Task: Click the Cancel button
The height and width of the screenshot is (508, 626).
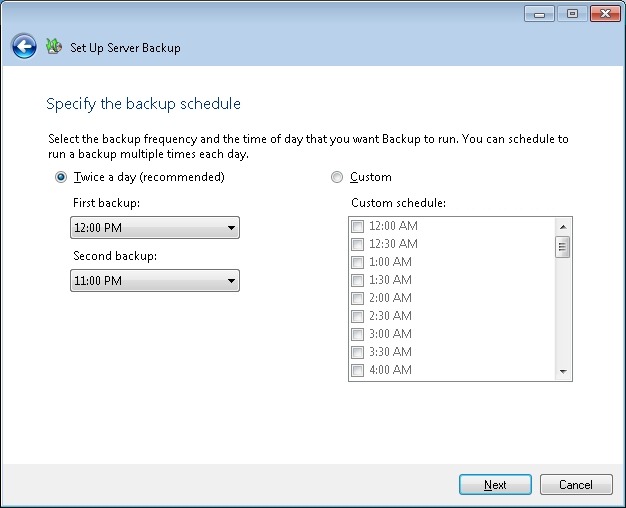Action: [x=576, y=484]
